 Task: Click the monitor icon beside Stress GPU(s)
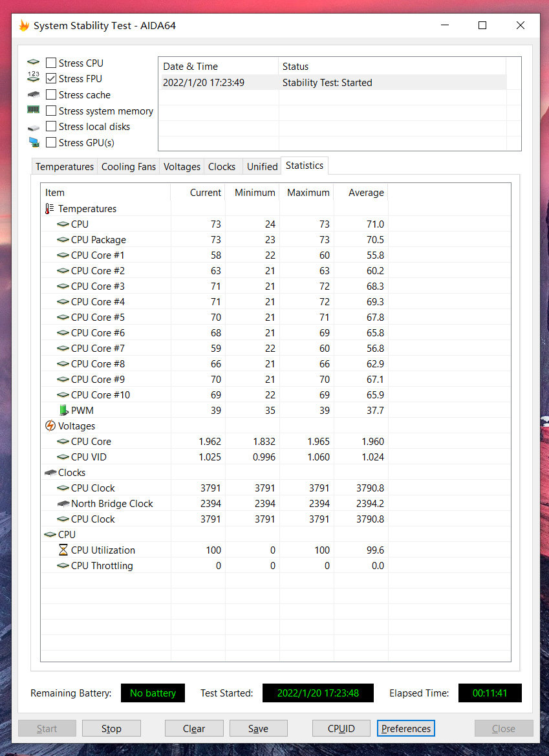[x=34, y=142]
